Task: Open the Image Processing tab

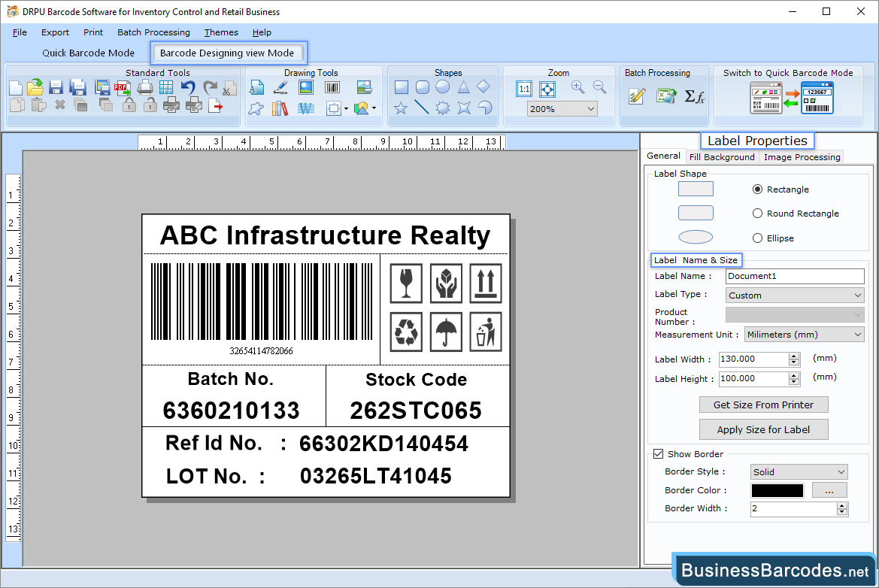Action: (802, 157)
